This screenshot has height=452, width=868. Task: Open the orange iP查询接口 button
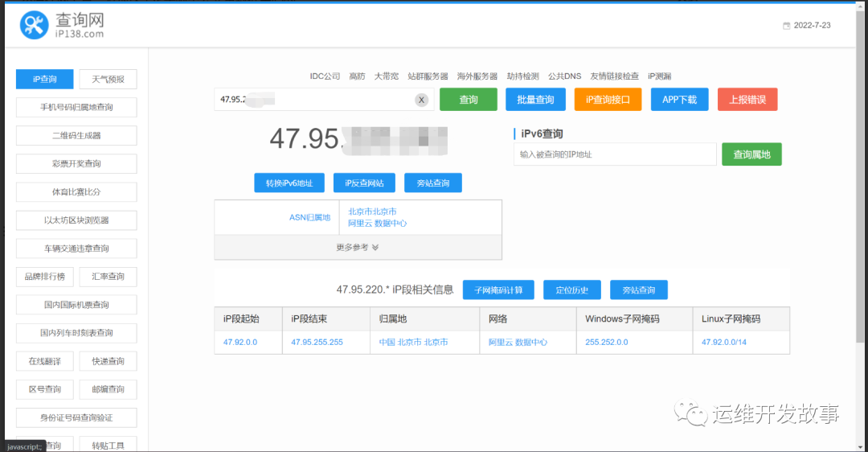click(608, 100)
